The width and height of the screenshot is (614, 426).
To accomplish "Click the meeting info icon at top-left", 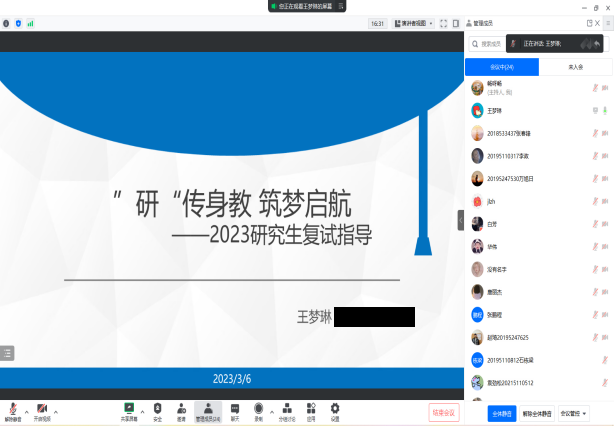I will tap(6, 23).
